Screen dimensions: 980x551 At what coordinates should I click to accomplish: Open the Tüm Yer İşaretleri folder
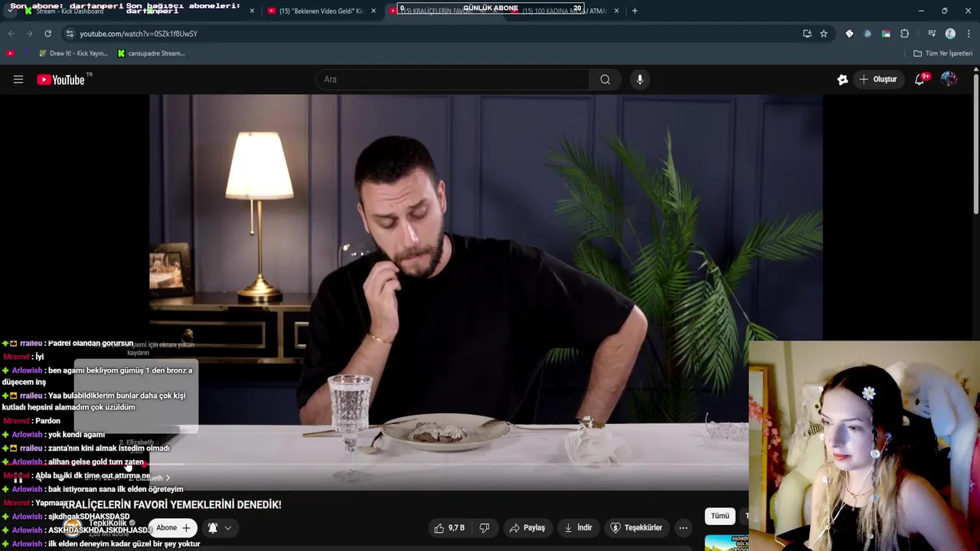943,54
